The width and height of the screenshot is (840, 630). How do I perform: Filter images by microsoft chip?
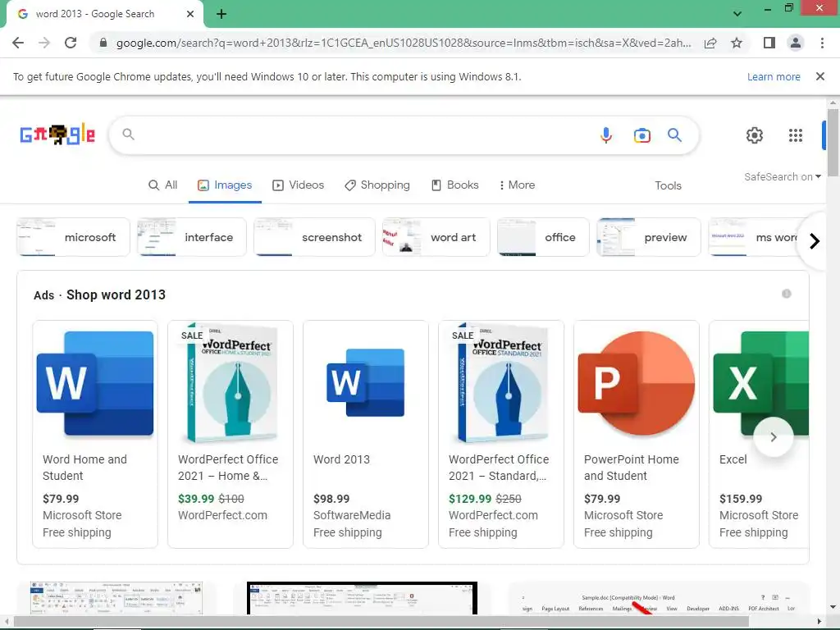click(x=73, y=237)
